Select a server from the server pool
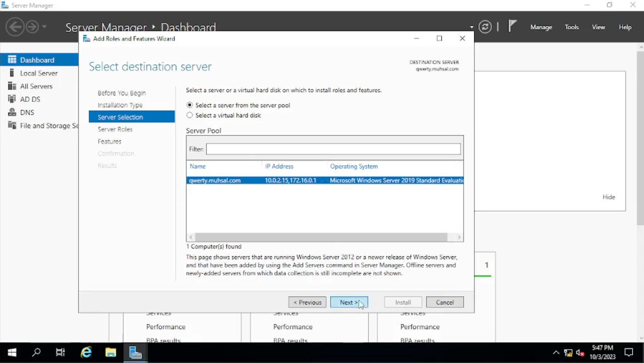The height and width of the screenshot is (363, 644). pyautogui.click(x=190, y=105)
